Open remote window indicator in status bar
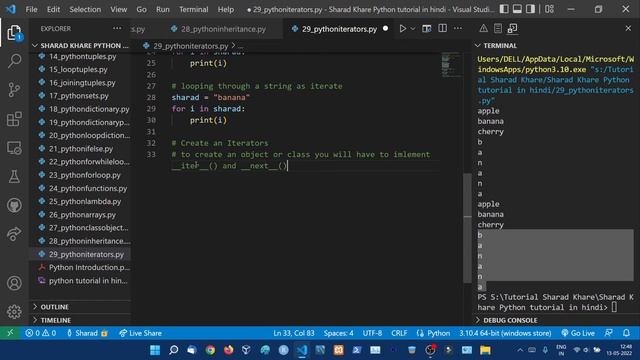Image resolution: width=640 pixels, height=360 pixels. tap(10, 333)
